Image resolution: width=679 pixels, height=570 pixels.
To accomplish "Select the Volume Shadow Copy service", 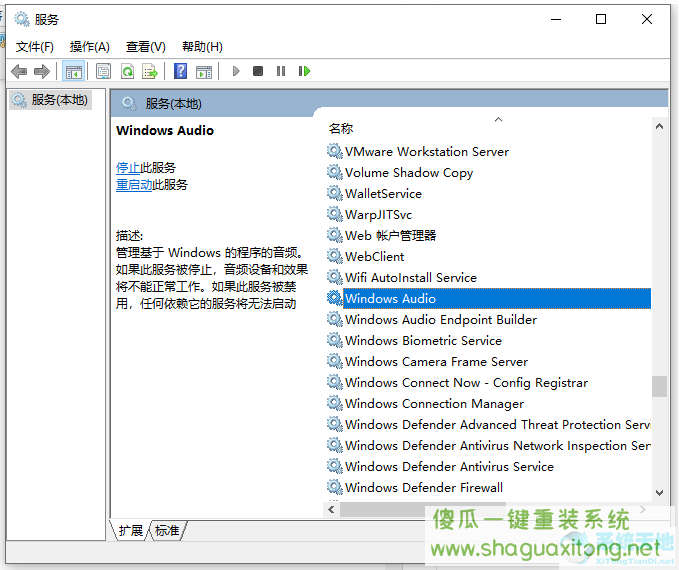I will [409, 173].
